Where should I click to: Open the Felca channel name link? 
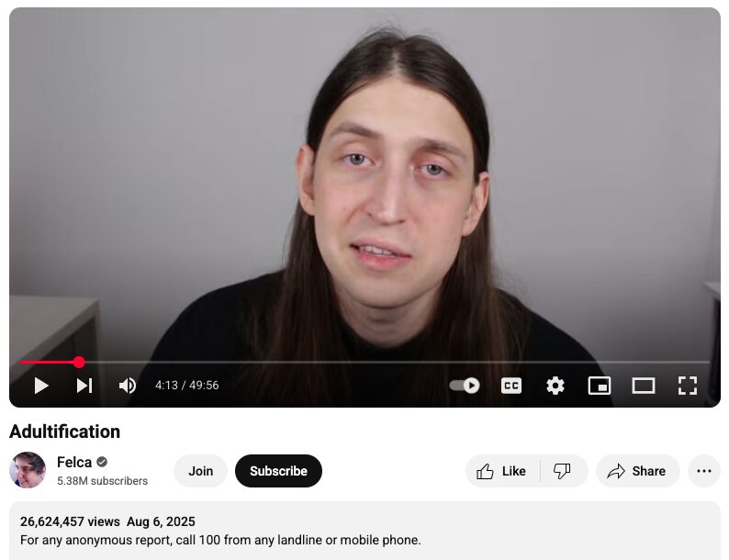pyautogui.click(x=74, y=462)
